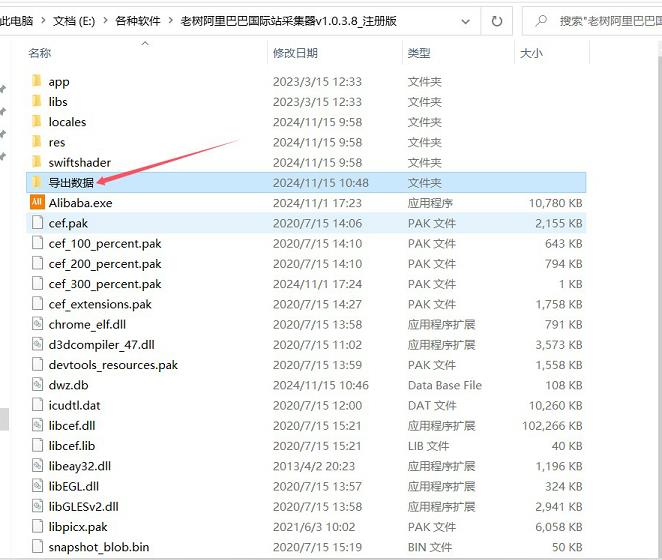Click the type label LIB 文件
662x560 pixels.
(x=429, y=446)
